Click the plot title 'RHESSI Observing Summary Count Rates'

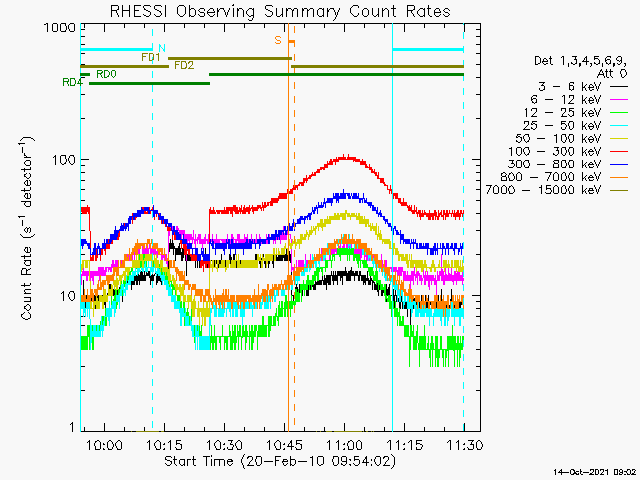280,11
